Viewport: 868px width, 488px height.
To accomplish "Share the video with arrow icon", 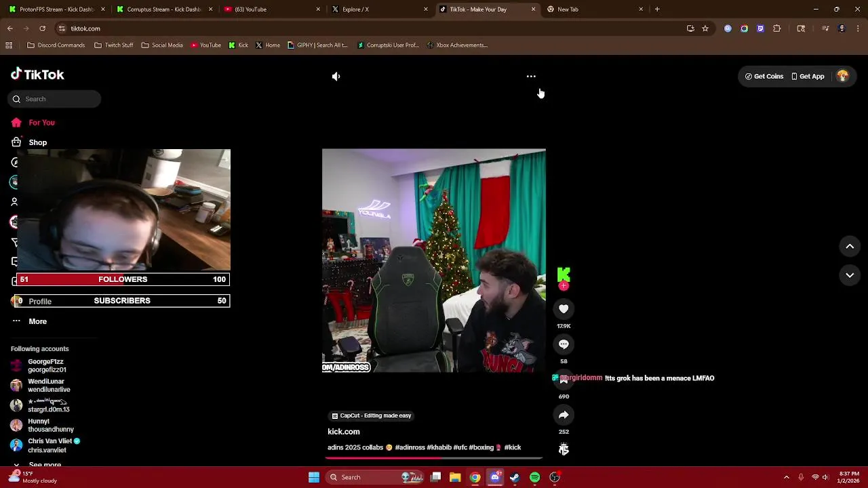I will click(x=564, y=415).
